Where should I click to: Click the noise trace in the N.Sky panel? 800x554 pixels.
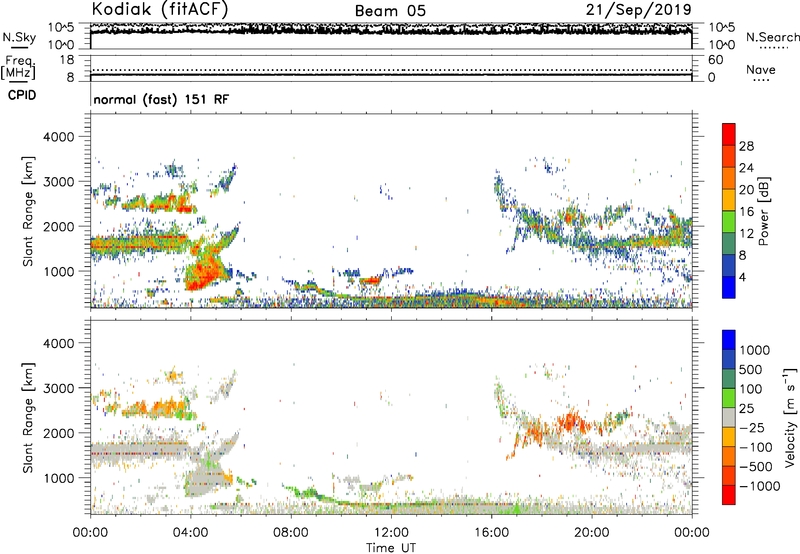point(391,29)
